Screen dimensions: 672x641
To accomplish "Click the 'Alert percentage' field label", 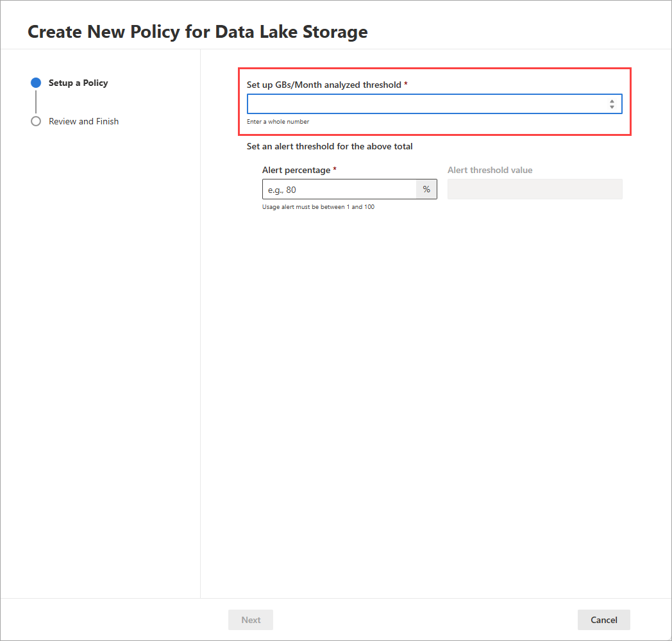I will point(296,170).
